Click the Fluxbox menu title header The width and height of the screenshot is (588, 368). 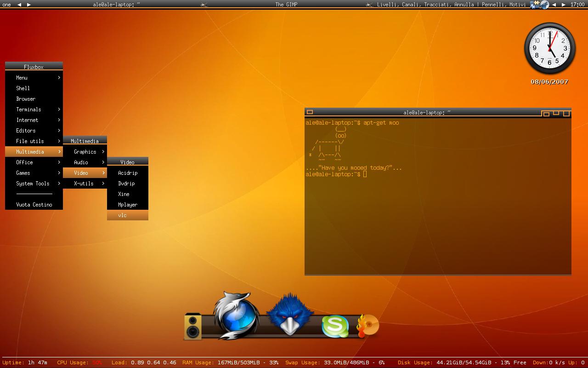click(34, 67)
